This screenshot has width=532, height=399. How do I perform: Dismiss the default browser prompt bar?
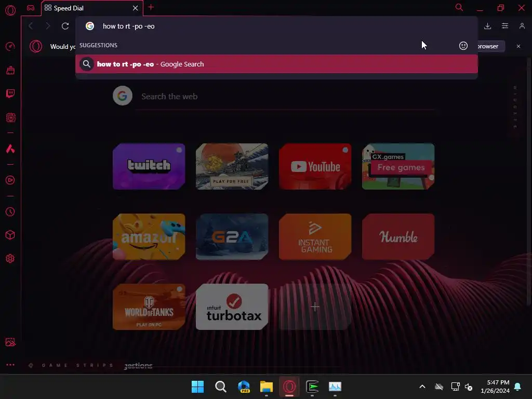click(518, 46)
